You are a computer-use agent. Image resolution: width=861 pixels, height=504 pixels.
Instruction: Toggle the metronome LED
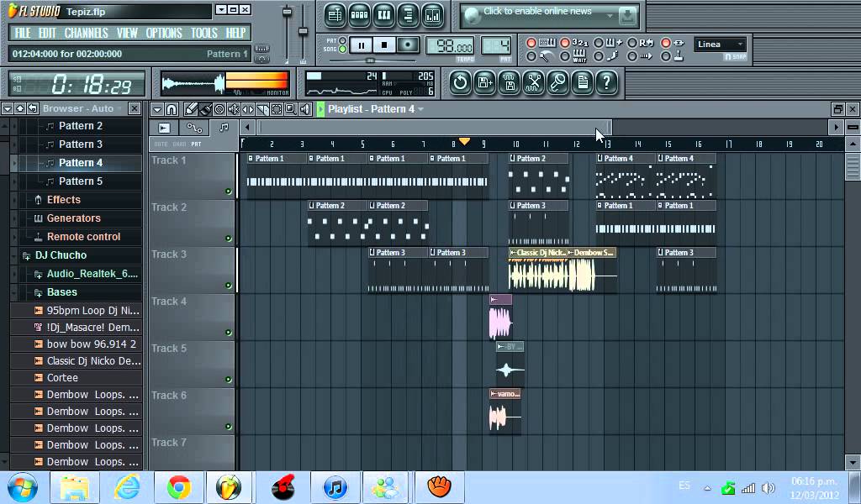point(531,56)
